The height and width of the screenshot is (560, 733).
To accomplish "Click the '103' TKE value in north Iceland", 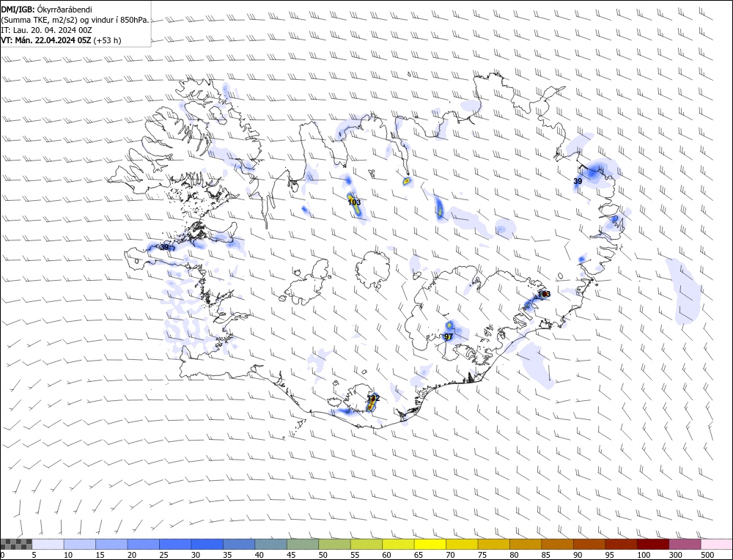I will click(x=354, y=202).
